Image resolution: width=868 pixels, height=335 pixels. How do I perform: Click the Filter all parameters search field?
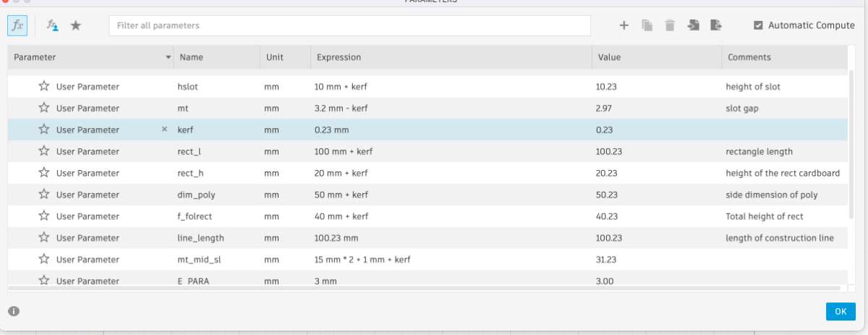click(x=349, y=25)
